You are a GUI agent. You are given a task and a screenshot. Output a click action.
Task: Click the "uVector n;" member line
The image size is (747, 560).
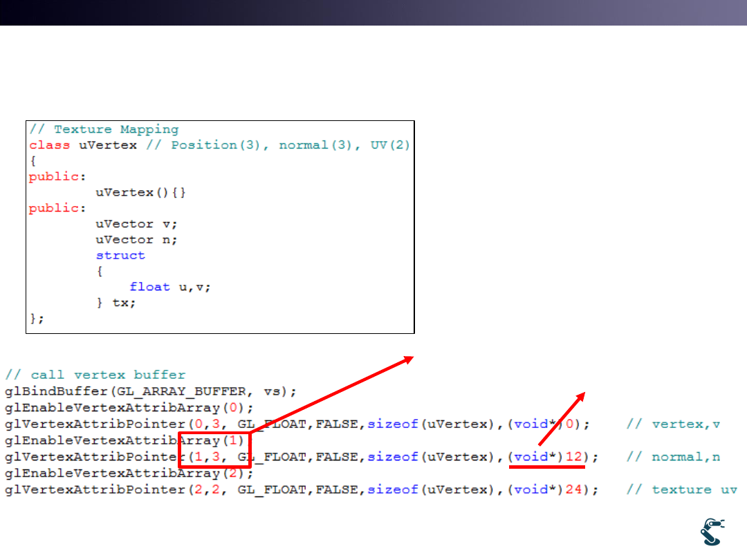pyautogui.click(x=136, y=240)
